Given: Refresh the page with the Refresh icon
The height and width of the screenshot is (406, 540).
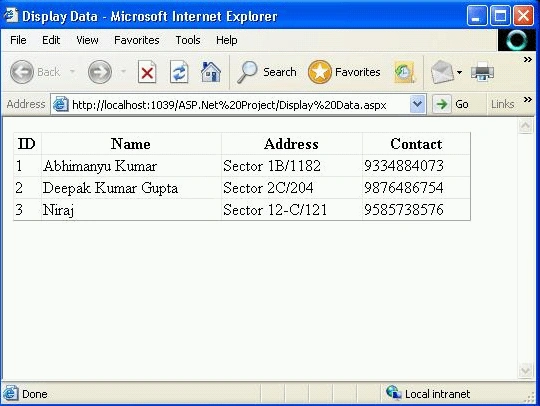Looking at the screenshot, I should [179, 72].
